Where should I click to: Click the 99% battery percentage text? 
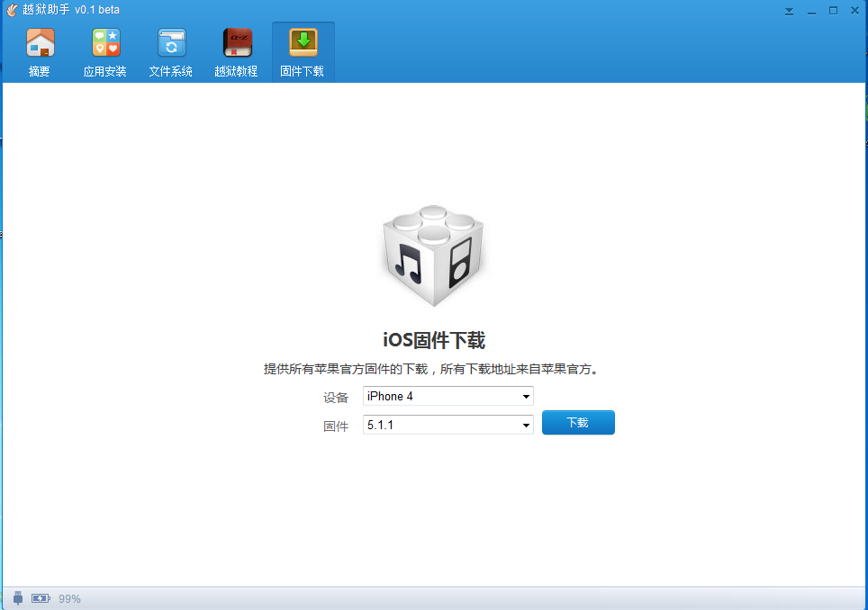tap(69, 598)
